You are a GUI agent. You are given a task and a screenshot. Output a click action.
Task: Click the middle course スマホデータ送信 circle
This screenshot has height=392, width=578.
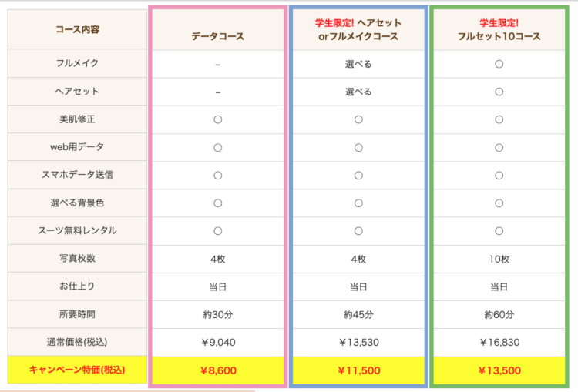(358, 176)
